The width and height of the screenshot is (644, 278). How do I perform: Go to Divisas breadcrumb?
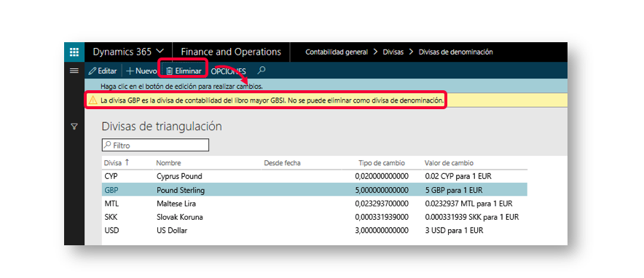[393, 52]
